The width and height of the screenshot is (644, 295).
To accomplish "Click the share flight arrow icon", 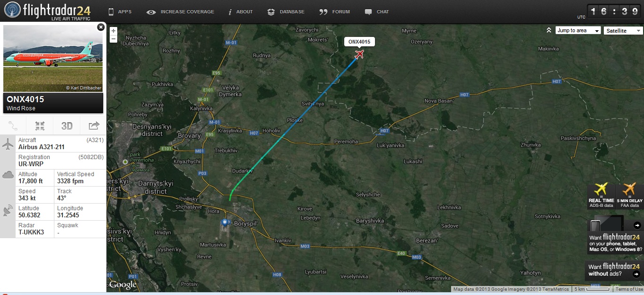I will click(94, 125).
